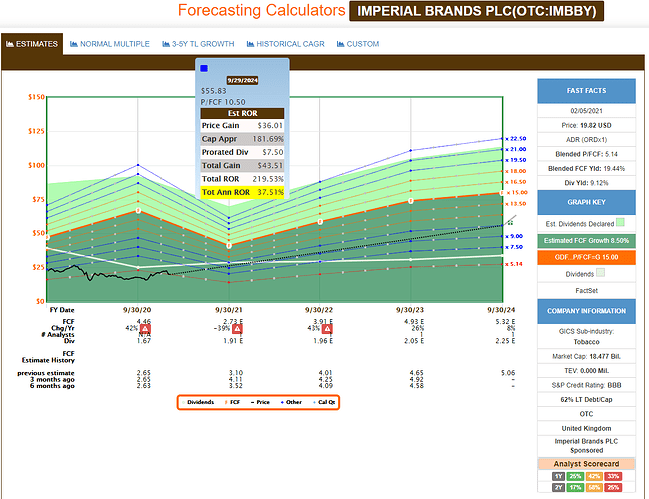Viewport: 649px width, 499px height.
Task: Click the chart icon beside Normal Multiple
Action: tap(74, 44)
